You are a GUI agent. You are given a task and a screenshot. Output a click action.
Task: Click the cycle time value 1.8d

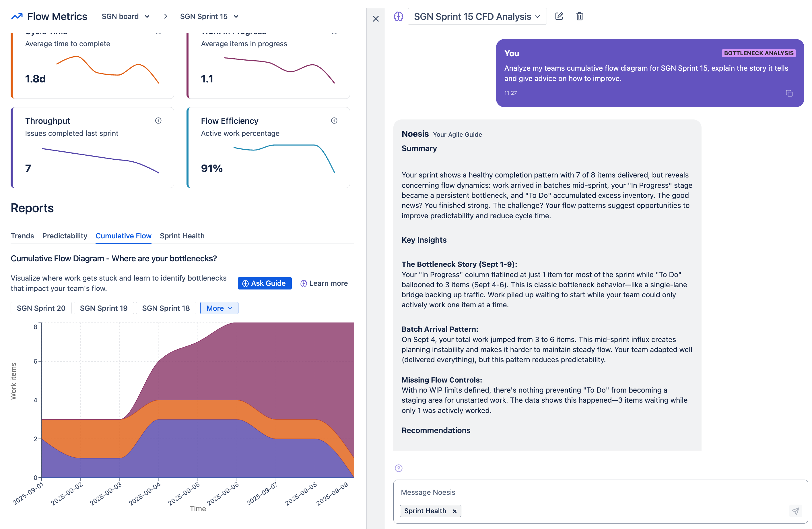(35, 79)
